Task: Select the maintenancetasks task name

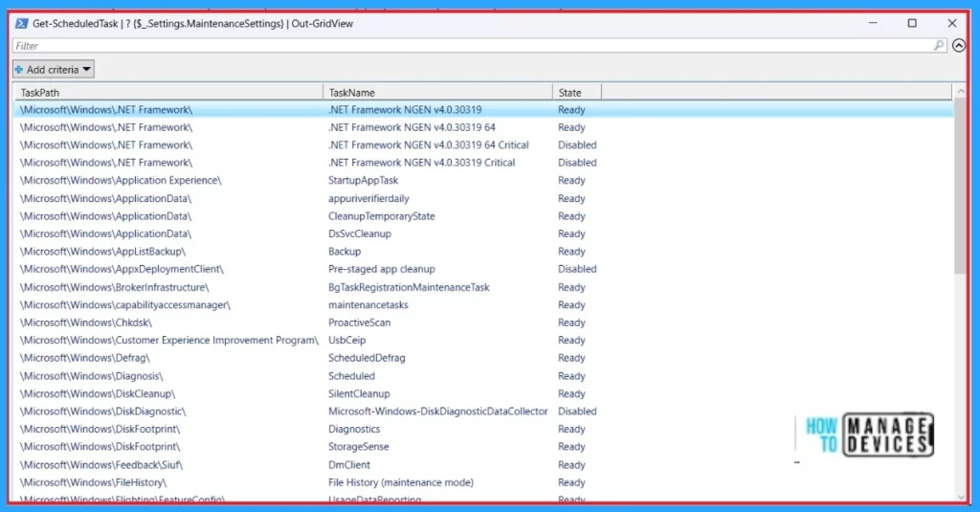Action: click(368, 305)
